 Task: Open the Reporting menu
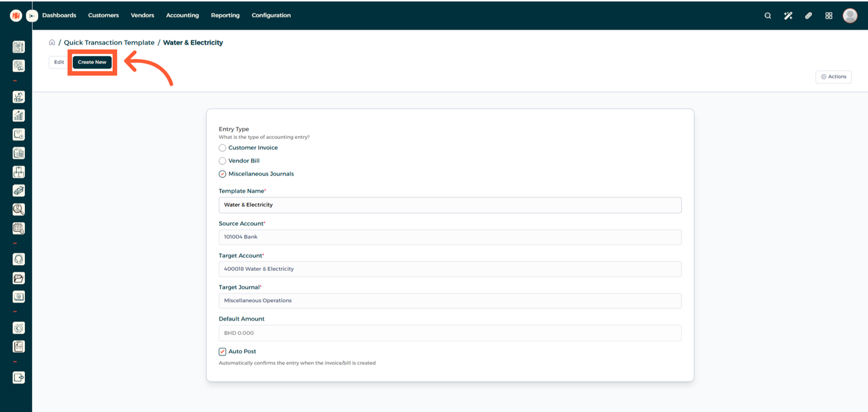pos(225,16)
